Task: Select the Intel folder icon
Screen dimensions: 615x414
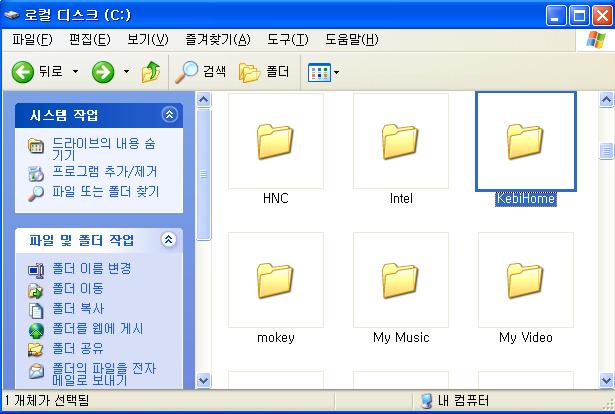Action: pyautogui.click(x=400, y=142)
